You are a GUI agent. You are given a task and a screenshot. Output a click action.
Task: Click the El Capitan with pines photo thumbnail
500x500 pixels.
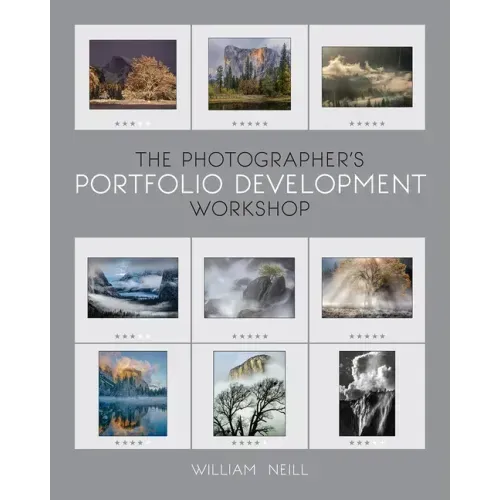click(250, 74)
